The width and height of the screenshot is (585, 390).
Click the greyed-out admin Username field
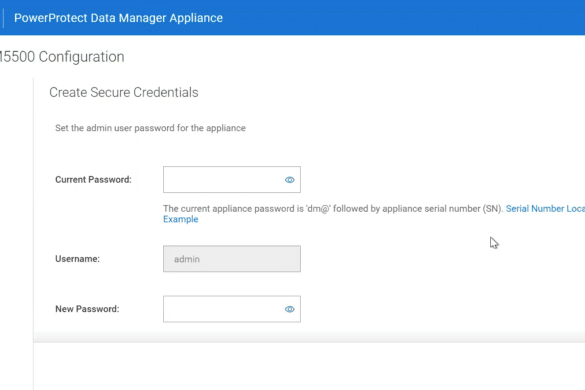232,259
